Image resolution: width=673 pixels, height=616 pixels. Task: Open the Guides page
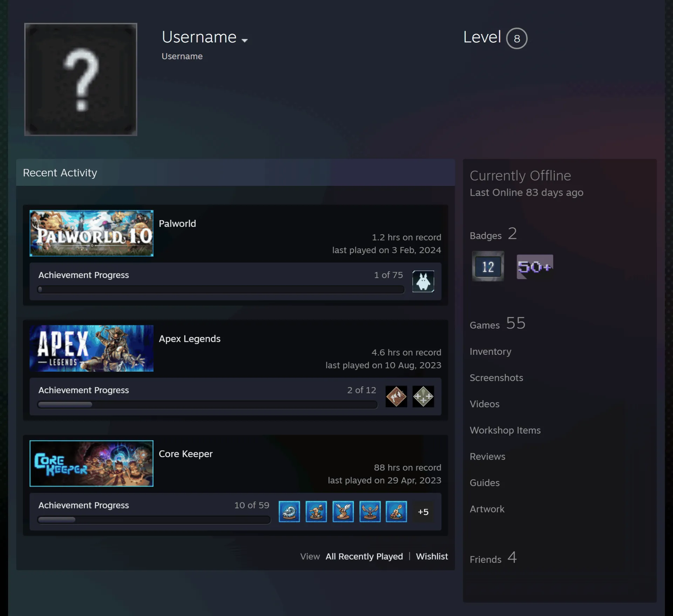coord(484,483)
